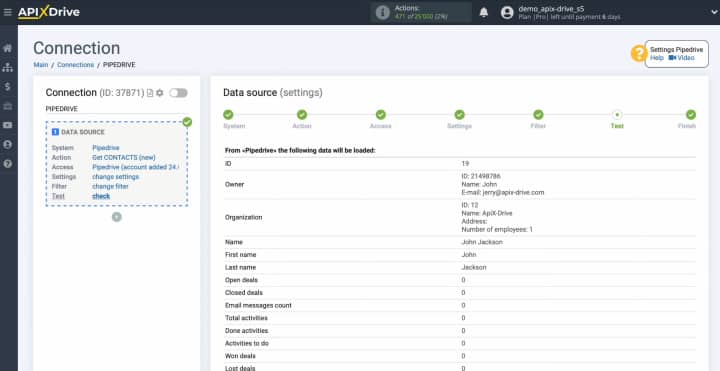Click the user avatar icon

click(507, 12)
